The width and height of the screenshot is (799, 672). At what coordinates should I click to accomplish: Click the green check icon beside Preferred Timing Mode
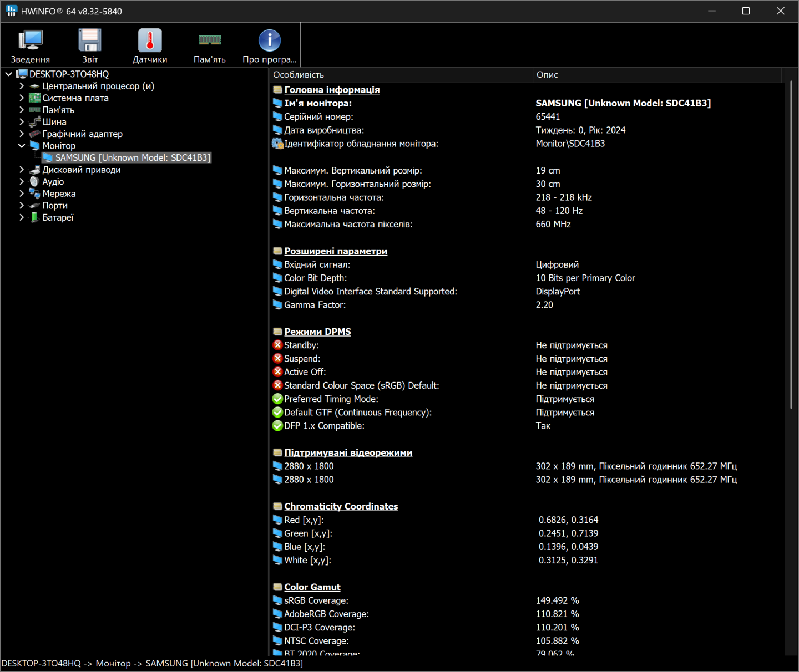[x=277, y=399]
